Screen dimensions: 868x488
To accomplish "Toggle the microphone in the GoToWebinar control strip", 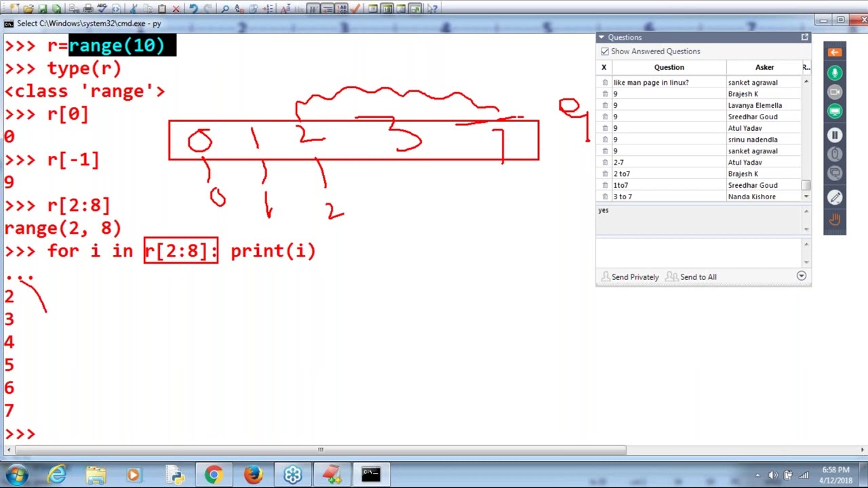I will tap(835, 73).
